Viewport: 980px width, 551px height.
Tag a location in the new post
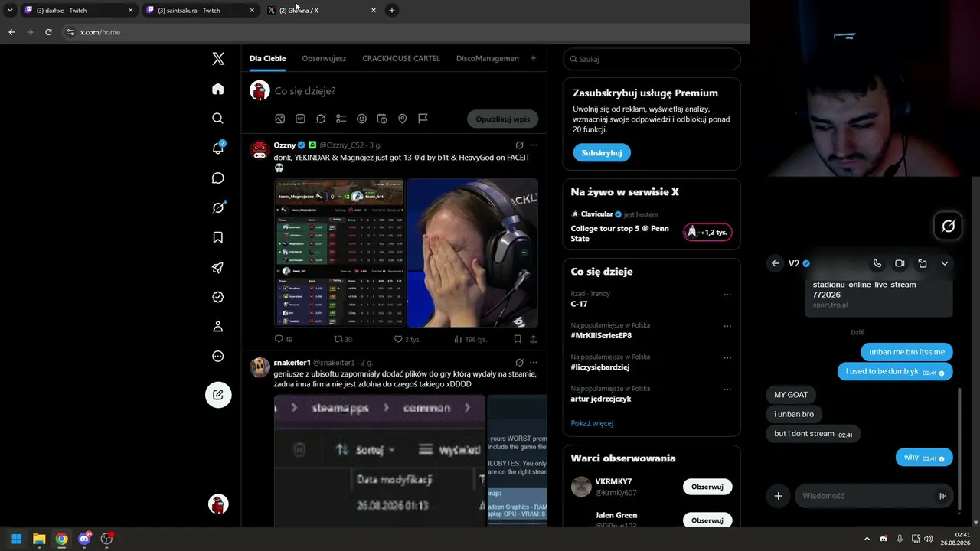pos(403,119)
